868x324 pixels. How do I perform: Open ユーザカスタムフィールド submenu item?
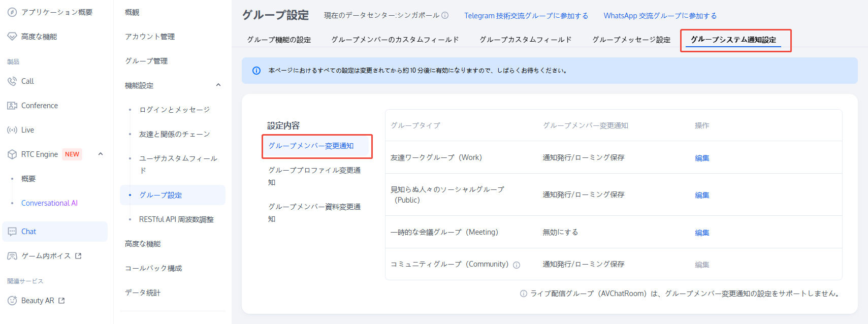point(178,165)
